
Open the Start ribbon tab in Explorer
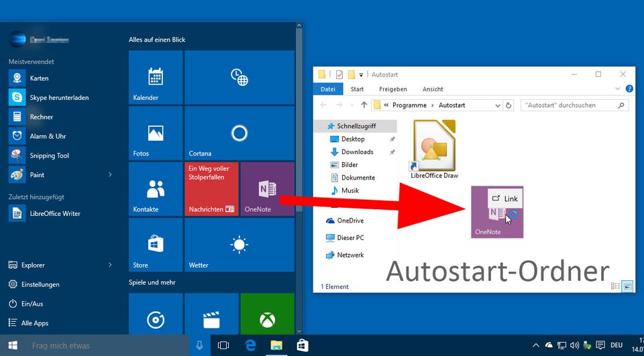(x=357, y=89)
